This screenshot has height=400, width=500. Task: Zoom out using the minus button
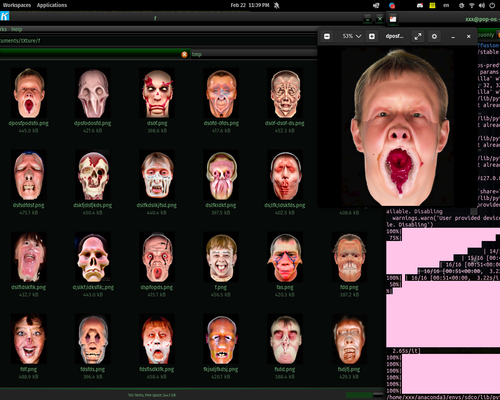(327, 36)
